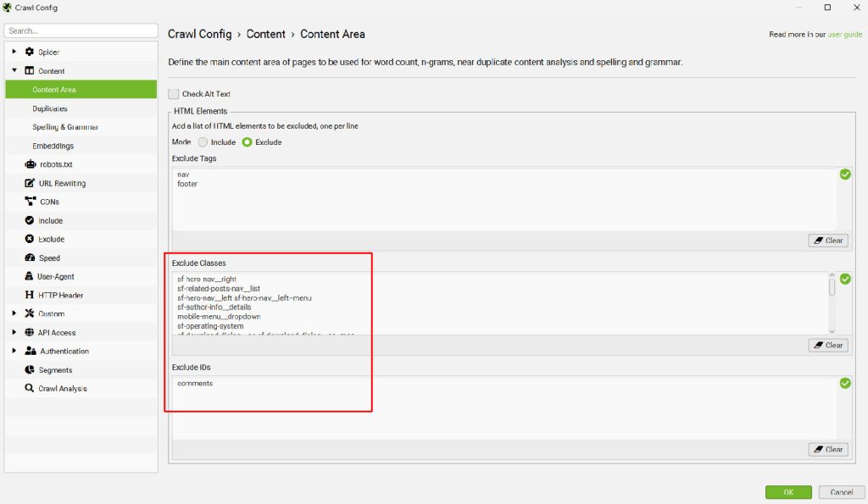Select the Exclude mode radio button
The height and width of the screenshot is (504, 868).
[247, 142]
